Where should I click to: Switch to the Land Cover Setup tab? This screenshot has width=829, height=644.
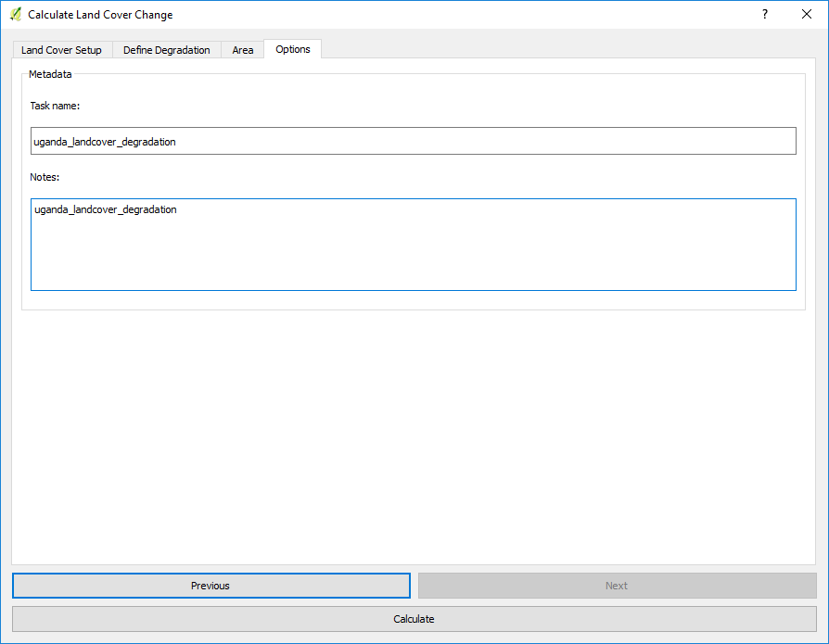(61, 50)
